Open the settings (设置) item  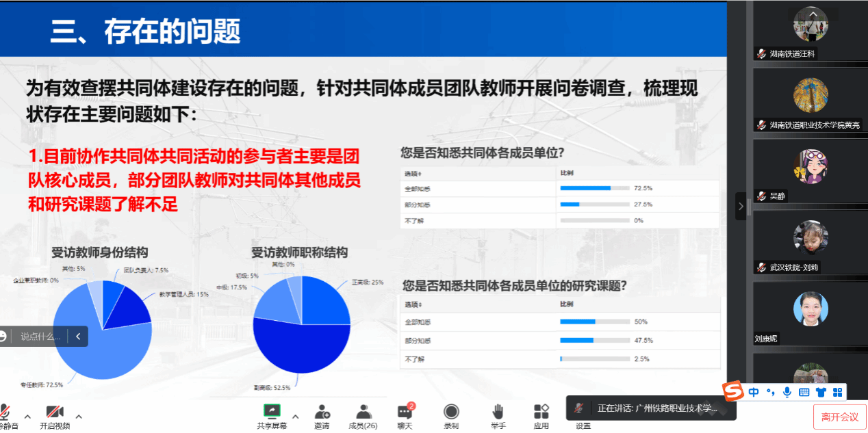point(583,425)
